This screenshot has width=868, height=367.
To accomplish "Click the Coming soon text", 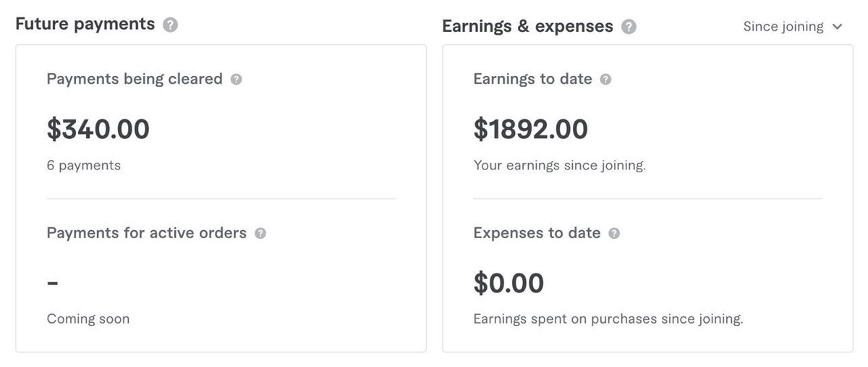I will (88, 319).
